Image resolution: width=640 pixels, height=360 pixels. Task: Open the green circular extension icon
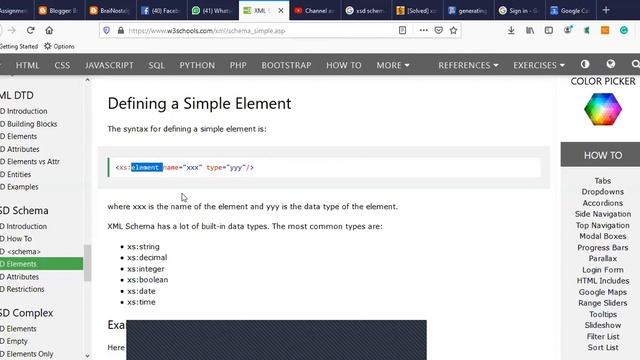[624, 30]
